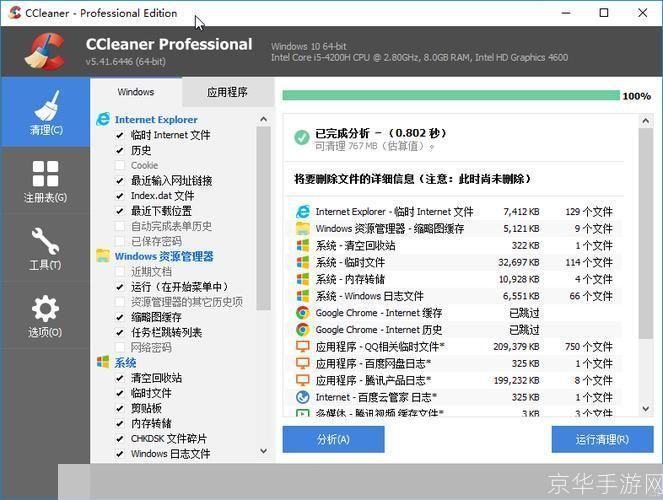Image resolution: width=663 pixels, height=500 pixels.
Task: Click the green analysis-complete check icon
Action: tap(301, 137)
